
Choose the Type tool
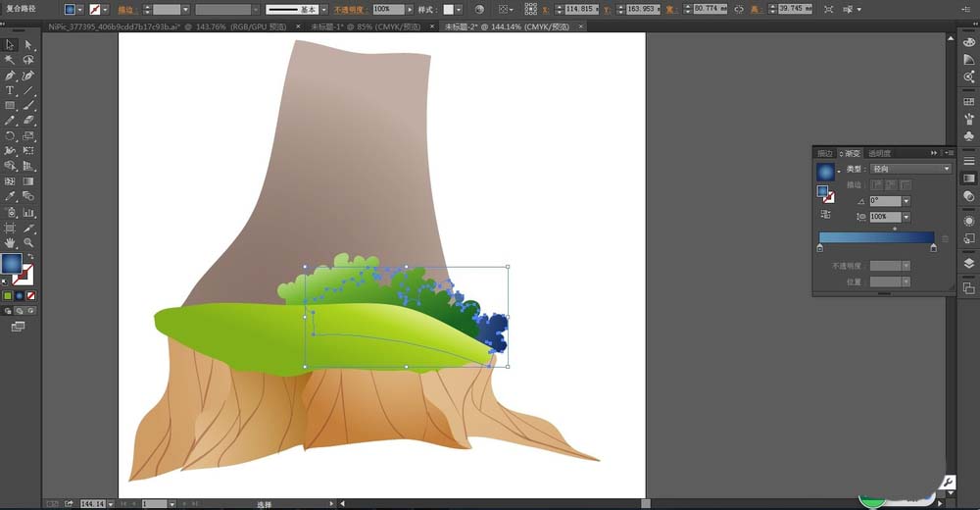tap(10, 90)
